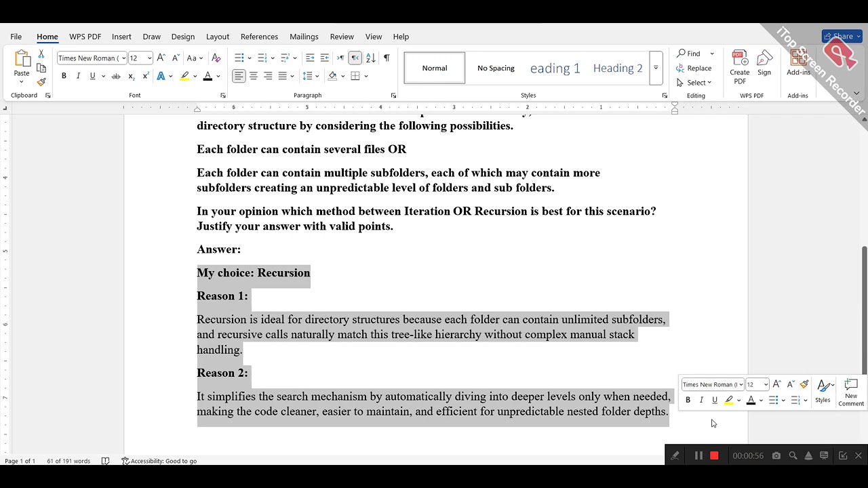Stop recording with the red square button
Viewport: 868px width, 488px height.
(x=714, y=456)
